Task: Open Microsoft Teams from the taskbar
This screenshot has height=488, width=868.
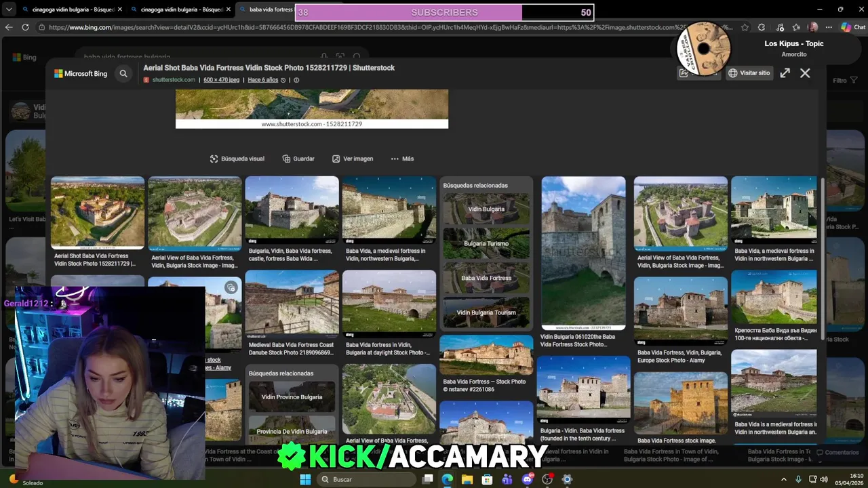Action: 507,479
